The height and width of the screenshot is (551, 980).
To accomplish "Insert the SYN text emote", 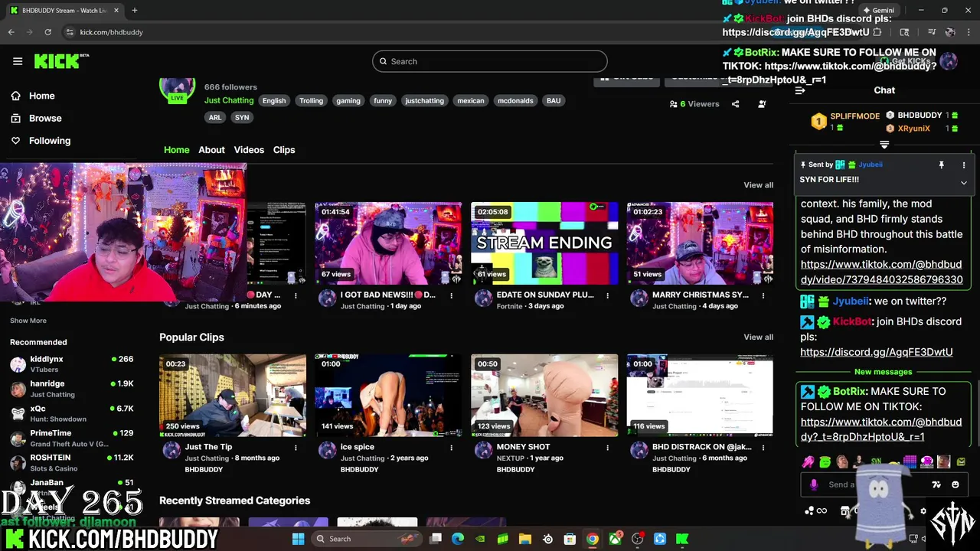I will [876, 461].
